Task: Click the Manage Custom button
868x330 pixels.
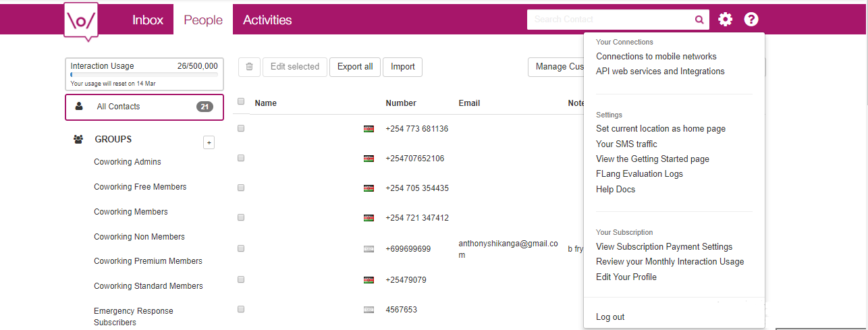Action: tap(556, 67)
